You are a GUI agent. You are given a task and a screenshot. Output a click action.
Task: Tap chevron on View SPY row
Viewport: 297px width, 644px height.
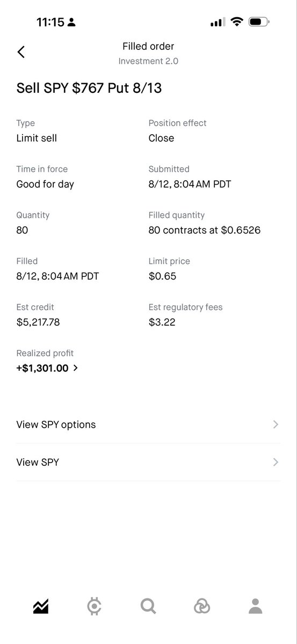pyautogui.click(x=276, y=462)
